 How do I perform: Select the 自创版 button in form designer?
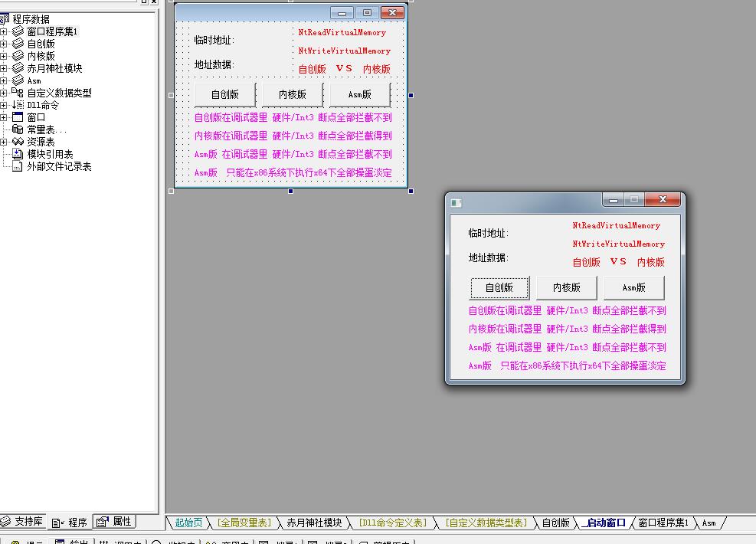[225, 94]
